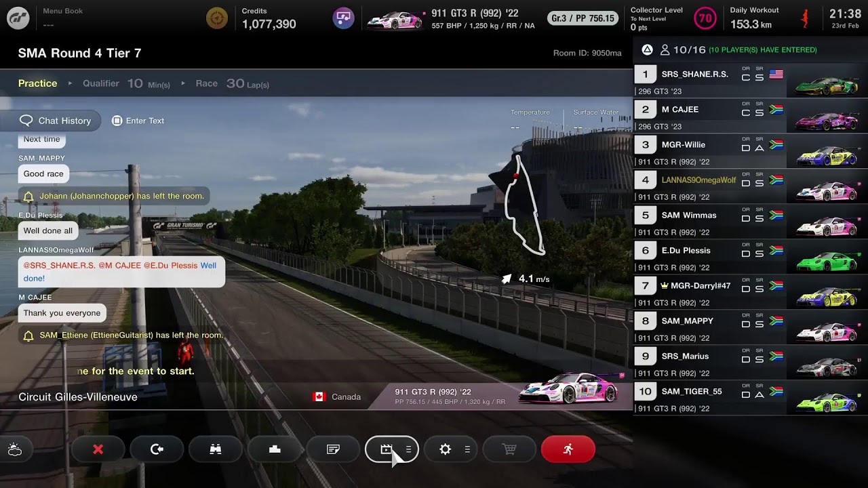Click the wind speed 4.1 m/s indicator
The image size is (868, 488).
point(526,279)
